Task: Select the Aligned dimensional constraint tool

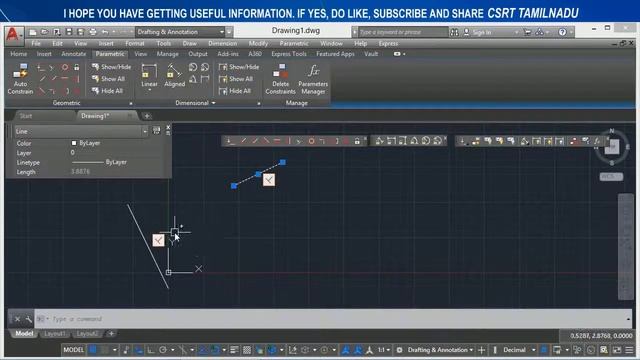Action: [x=174, y=76]
